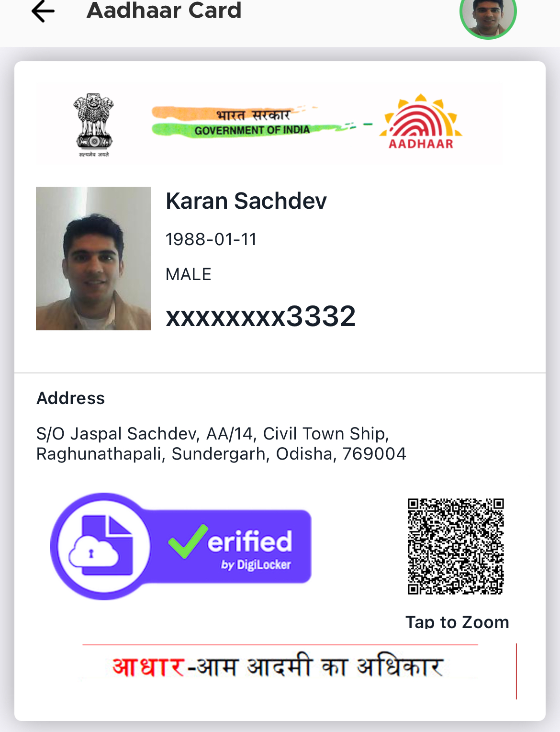Tap the Aadhaar Card page title

[164, 11]
